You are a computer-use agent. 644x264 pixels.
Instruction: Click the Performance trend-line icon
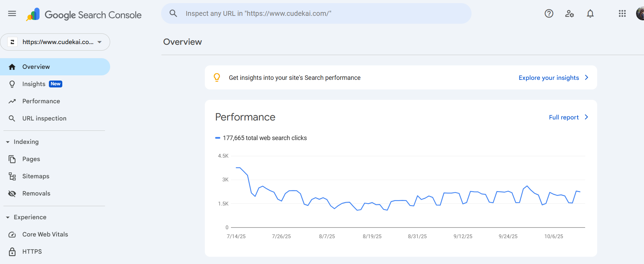[x=12, y=101]
